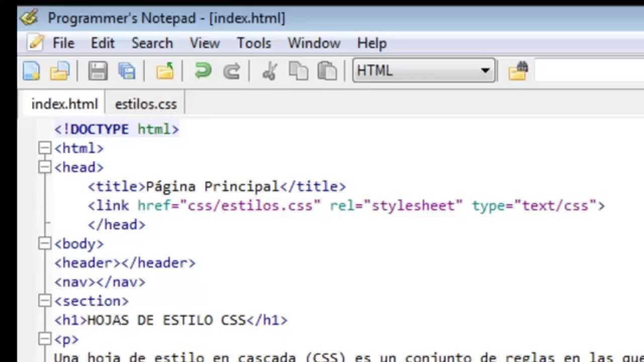Copy the selection to clipboard

(x=298, y=71)
